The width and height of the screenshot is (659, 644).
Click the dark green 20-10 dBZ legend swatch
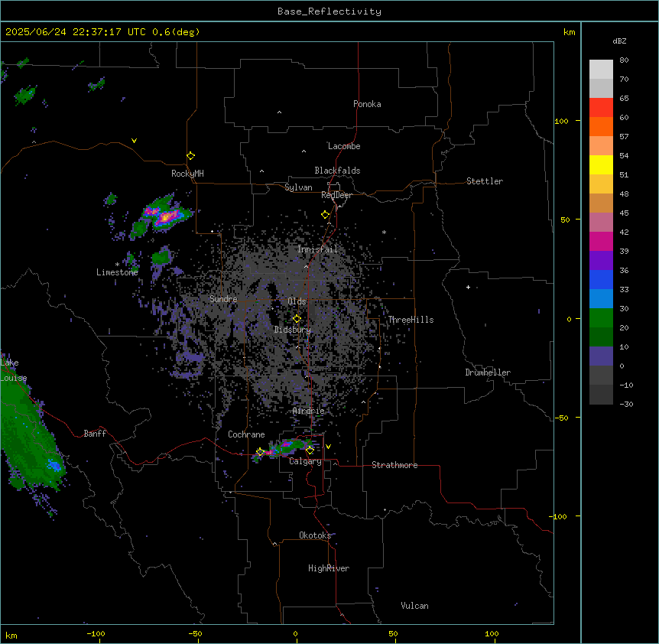(x=601, y=337)
